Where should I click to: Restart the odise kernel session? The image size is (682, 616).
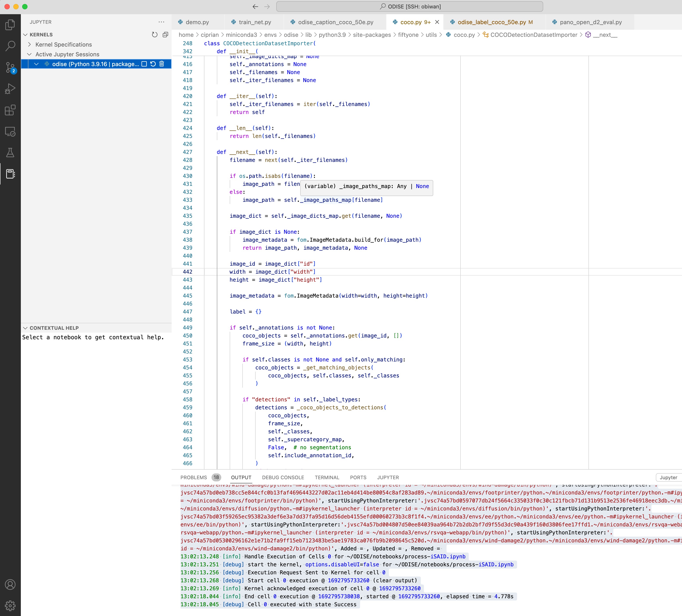point(153,64)
